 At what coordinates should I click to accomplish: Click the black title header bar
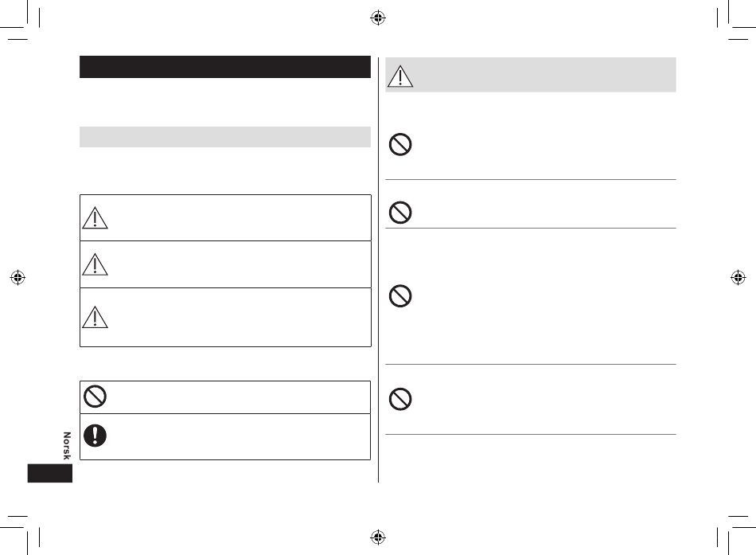(x=225, y=67)
